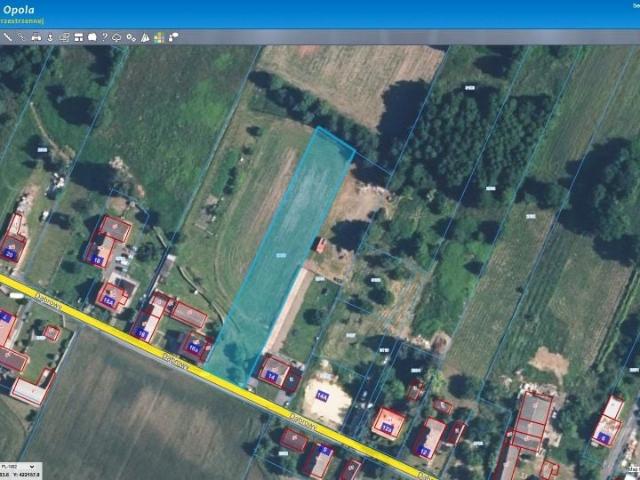Click the tree icon in toolbar
Image resolution: width=640 pixels, height=480 pixels.
coord(116,38)
